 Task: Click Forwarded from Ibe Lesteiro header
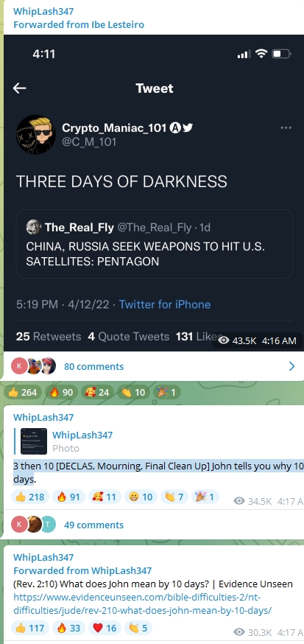(79, 24)
